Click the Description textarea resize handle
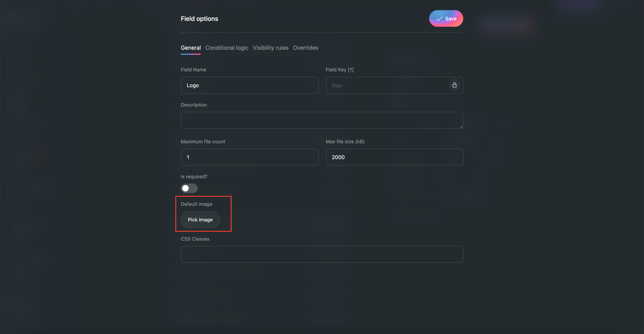The width and height of the screenshot is (644, 334). [x=461, y=127]
